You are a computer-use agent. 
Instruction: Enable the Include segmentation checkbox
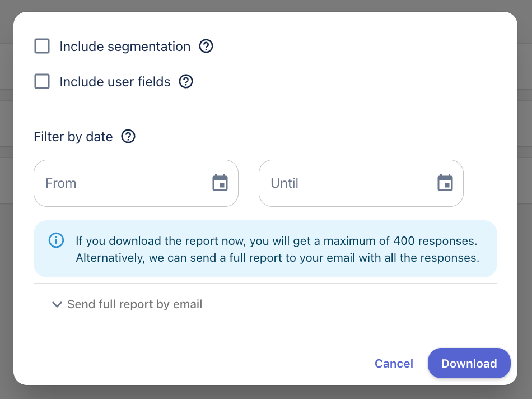[42, 46]
